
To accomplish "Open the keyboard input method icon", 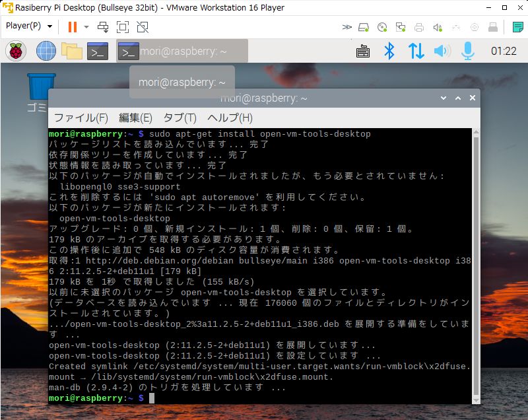I will pyautogui.click(x=362, y=52).
